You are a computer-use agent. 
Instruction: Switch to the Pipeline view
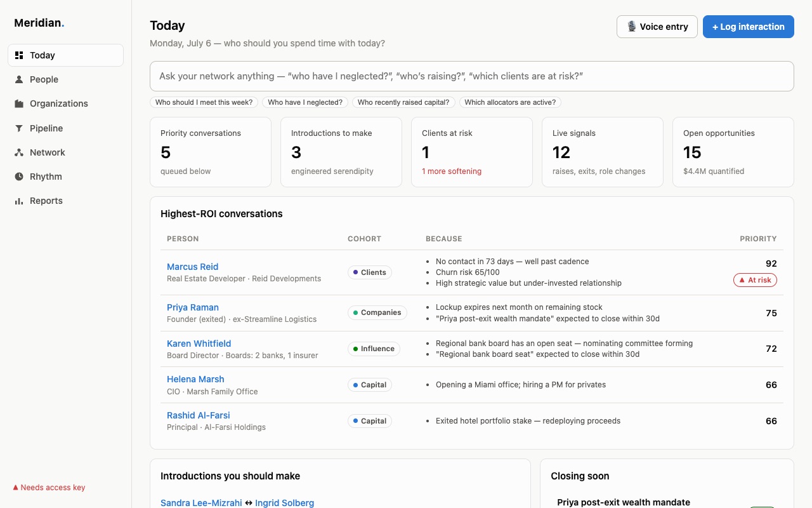tap(65, 128)
